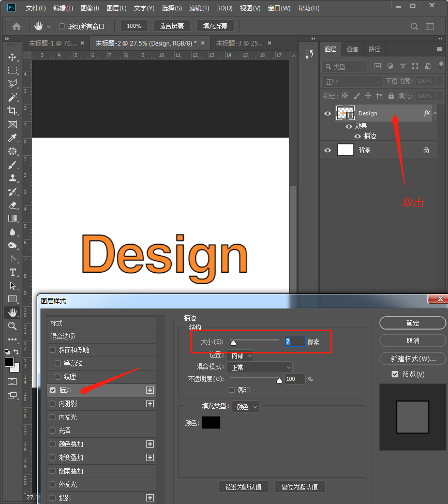The image size is (448, 504).
Task: Open the 滤镜(T) menu
Action: click(199, 8)
